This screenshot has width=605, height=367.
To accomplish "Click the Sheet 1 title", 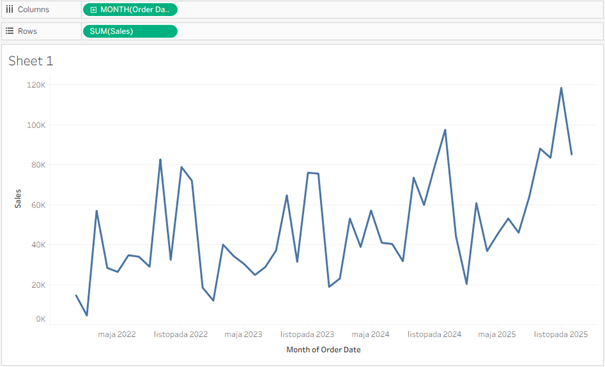I will click(30, 61).
